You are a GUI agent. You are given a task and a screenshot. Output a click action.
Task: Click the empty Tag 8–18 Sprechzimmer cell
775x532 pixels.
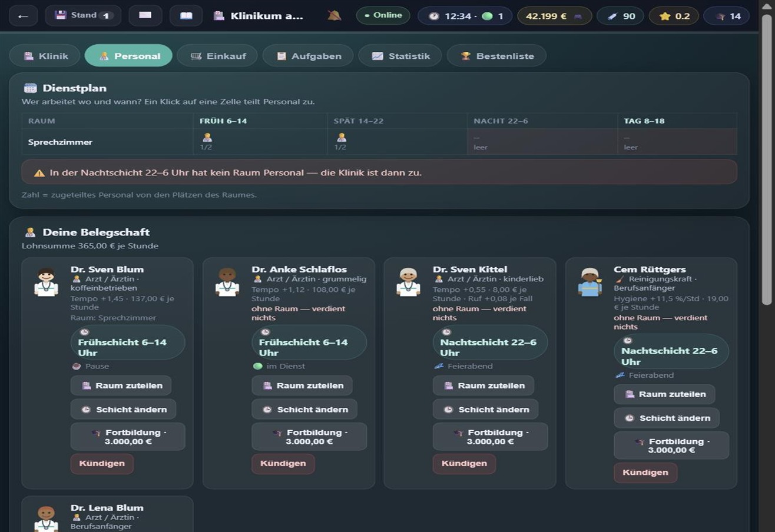coord(677,142)
